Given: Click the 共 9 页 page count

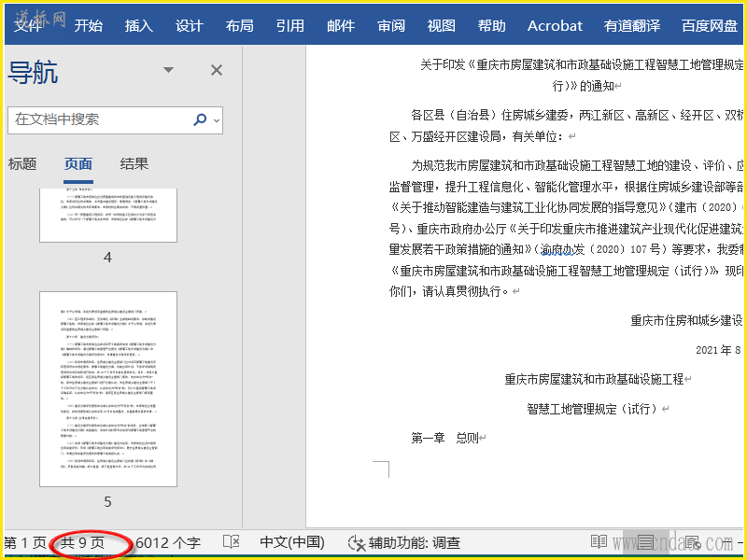Looking at the screenshot, I should point(82,543).
